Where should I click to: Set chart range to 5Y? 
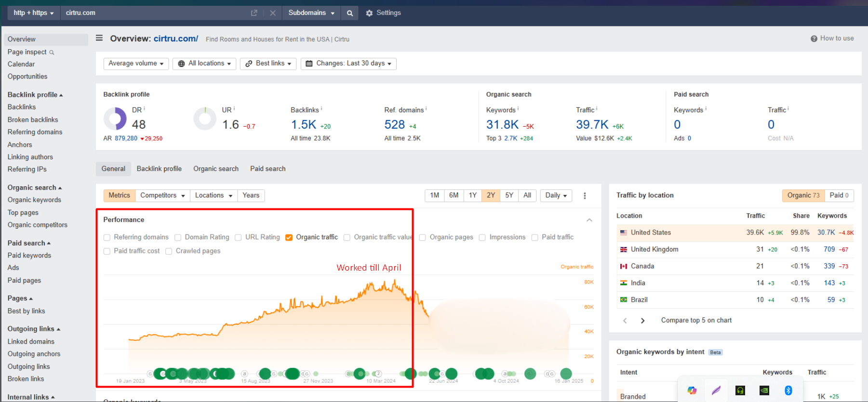509,195
